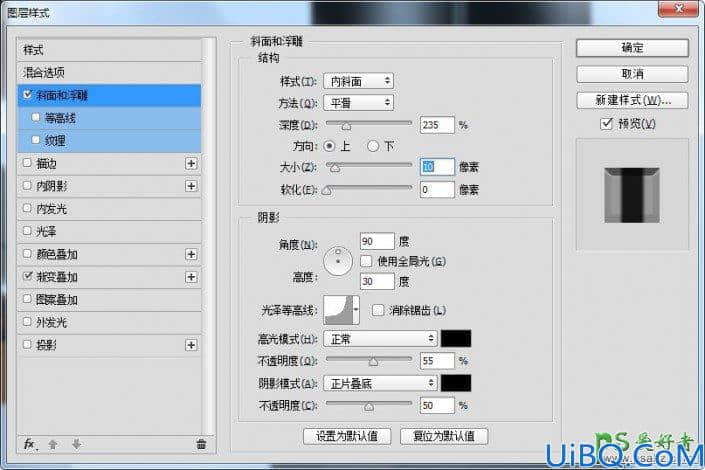Toggle the 预览 checkbox
The height and width of the screenshot is (470, 705).
click(607, 123)
